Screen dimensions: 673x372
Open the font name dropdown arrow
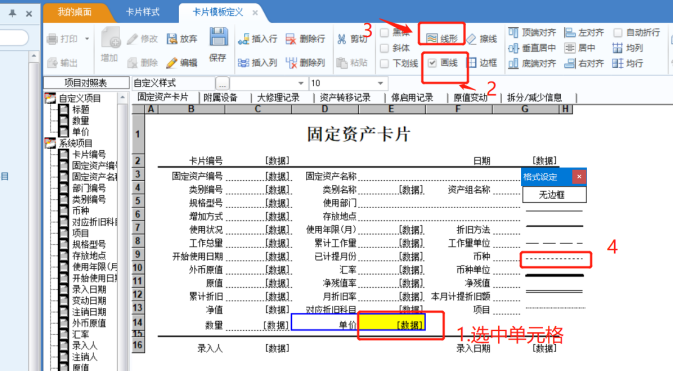300,83
